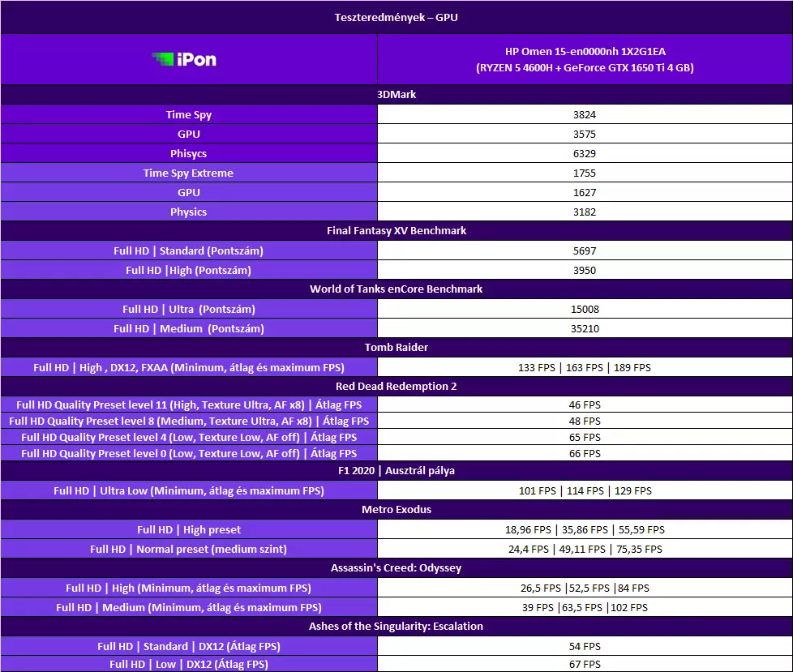Image resolution: width=793 pixels, height=672 pixels.
Task: Click the 3DMark section header
Action: [x=396, y=95]
